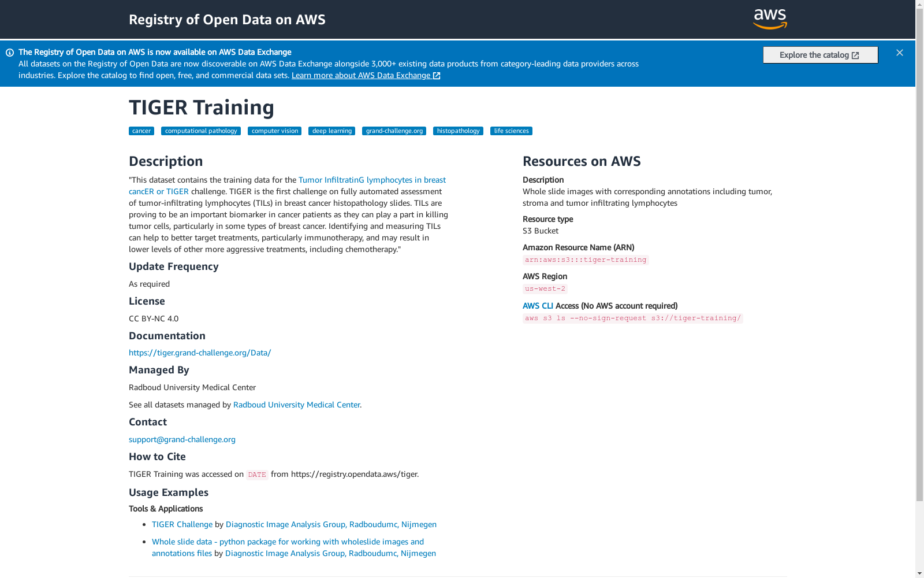Click the info icon in the banner
The width and height of the screenshot is (924, 578).
tap(10, 53)
